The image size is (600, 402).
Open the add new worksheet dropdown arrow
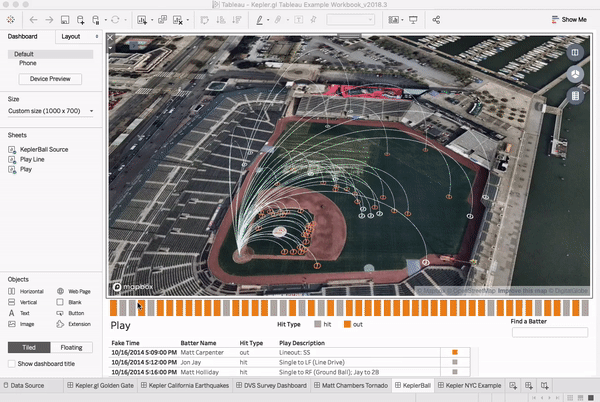click(152, 20)
